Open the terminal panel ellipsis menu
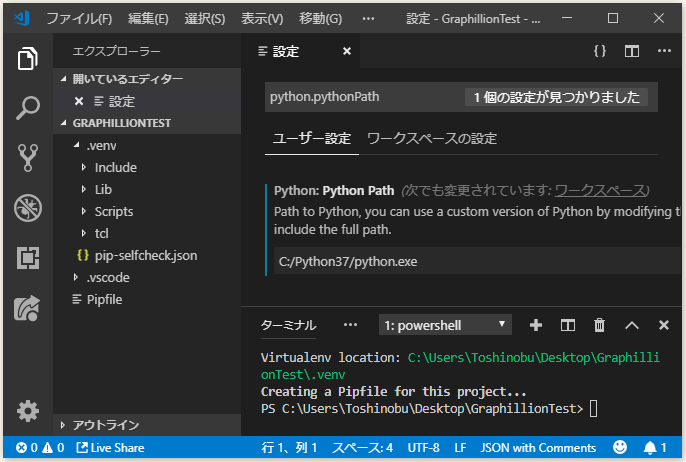The image size is (686, 462). [x=350, y=325]
